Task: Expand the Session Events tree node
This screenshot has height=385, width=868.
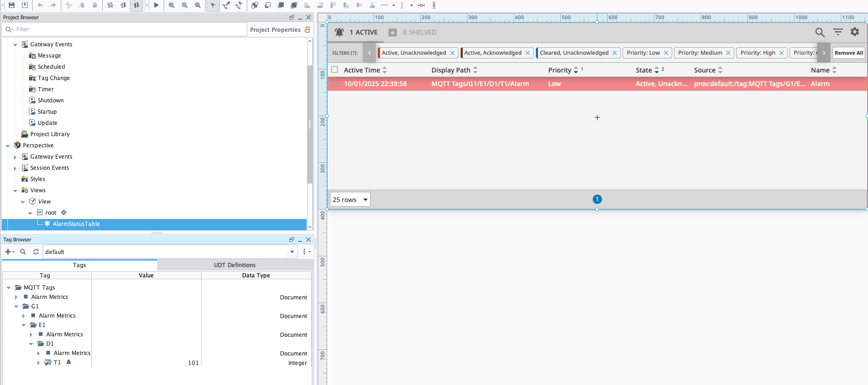Action: coord(15,168)
